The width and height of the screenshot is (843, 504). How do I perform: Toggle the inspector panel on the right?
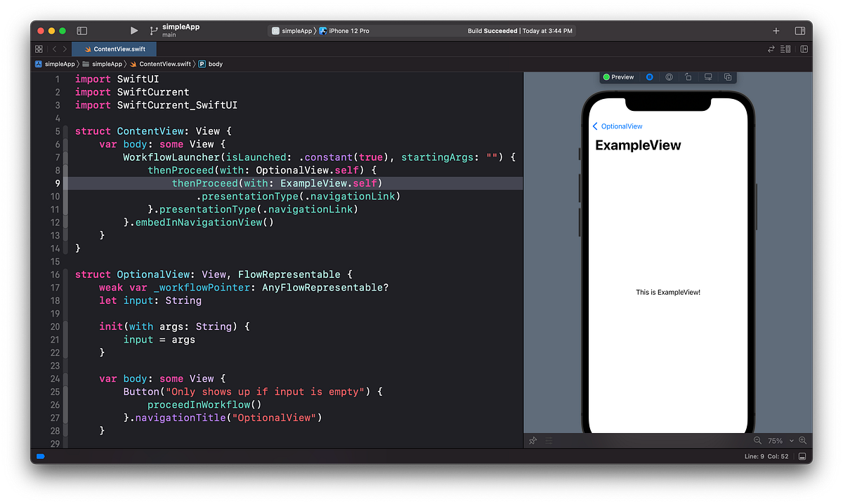pyautogui.click(x=799, y=30)
